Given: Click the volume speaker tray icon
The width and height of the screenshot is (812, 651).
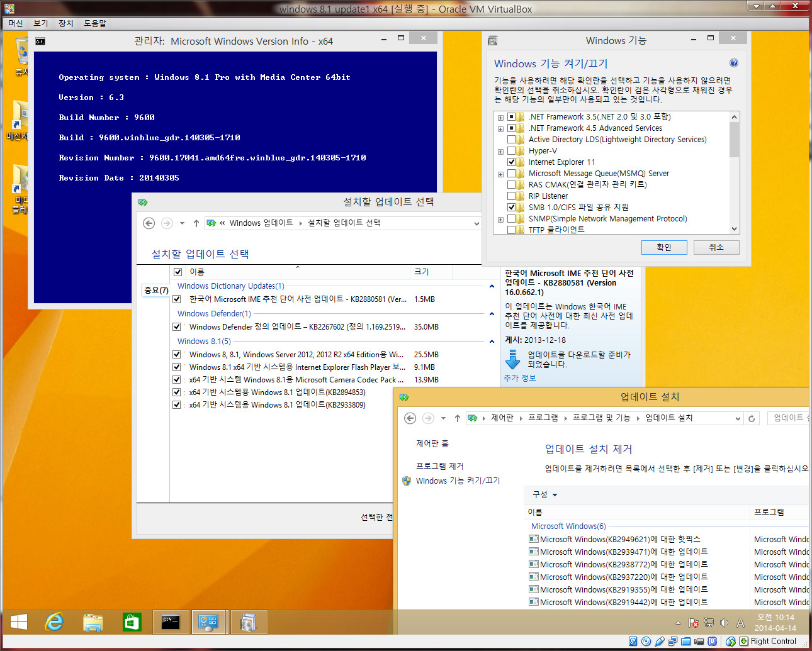Looking at the screenshot, I should click(724, 623).
